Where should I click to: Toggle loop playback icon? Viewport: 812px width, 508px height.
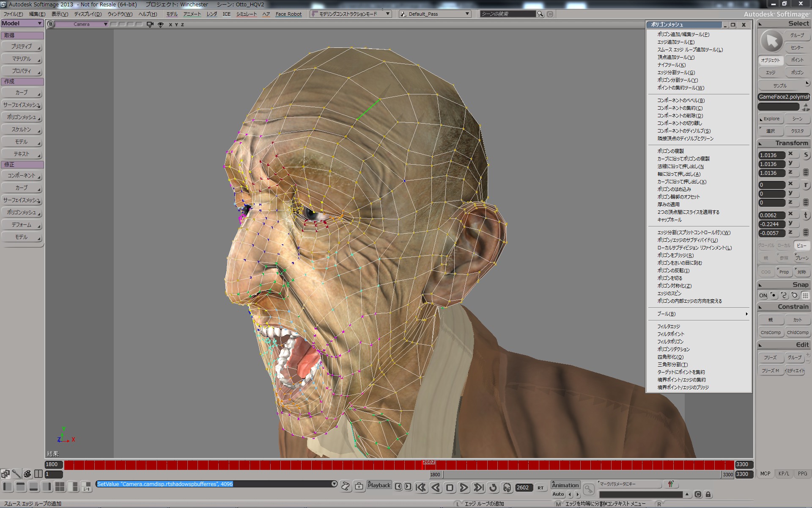493,488
